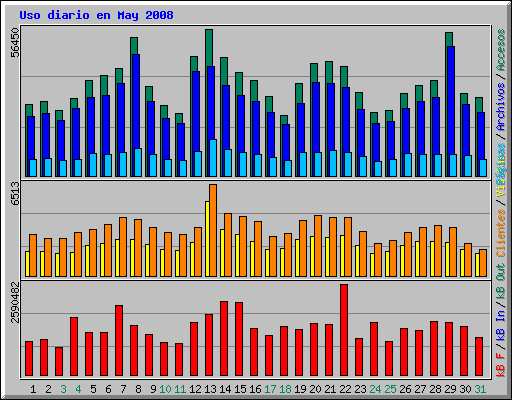Select the cyan Páginas bar for day 13
Viewport: 512px width, 400px height.
(x=213, y=158)
